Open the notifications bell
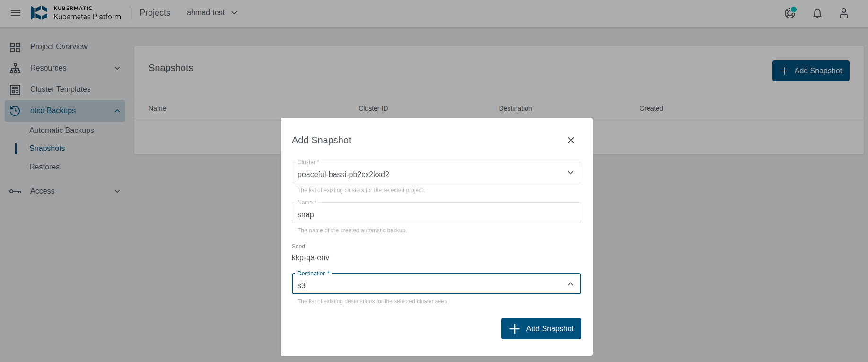 (817, 13)
